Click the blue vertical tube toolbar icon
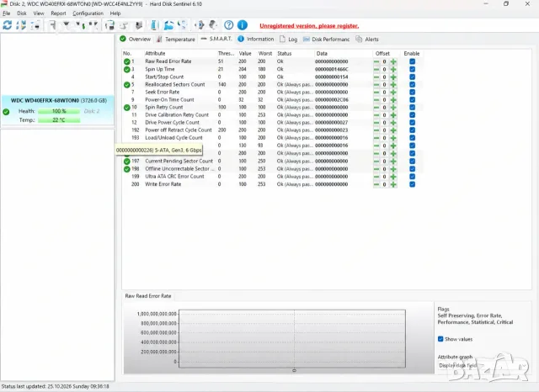Viewport: 539px width, 392px height. [x=155, y=25]
